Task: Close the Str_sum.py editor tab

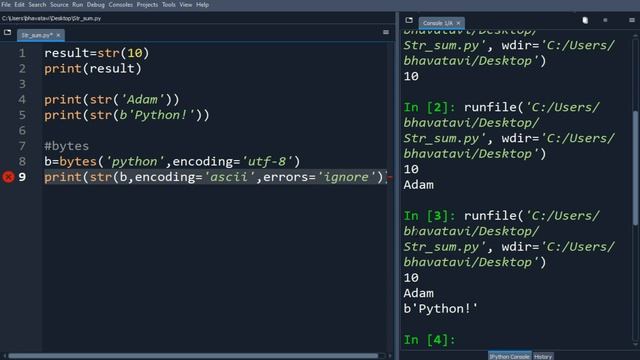Action: coord(58,36)
